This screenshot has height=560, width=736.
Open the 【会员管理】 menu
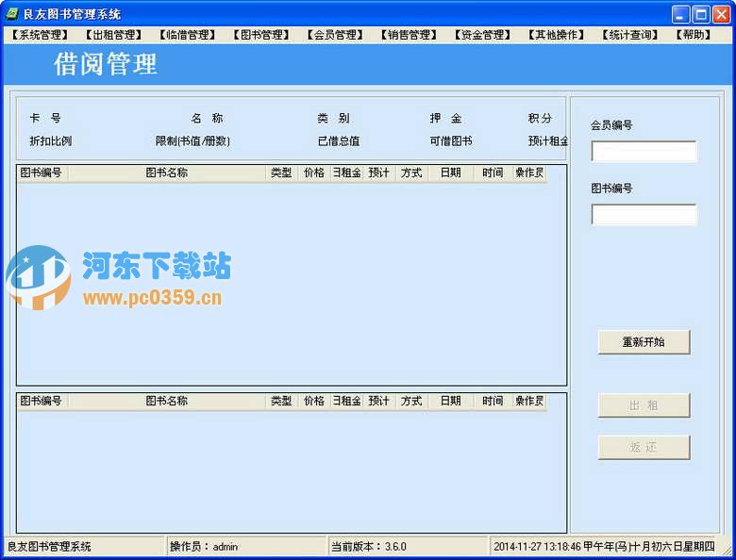tap(335, 35)
